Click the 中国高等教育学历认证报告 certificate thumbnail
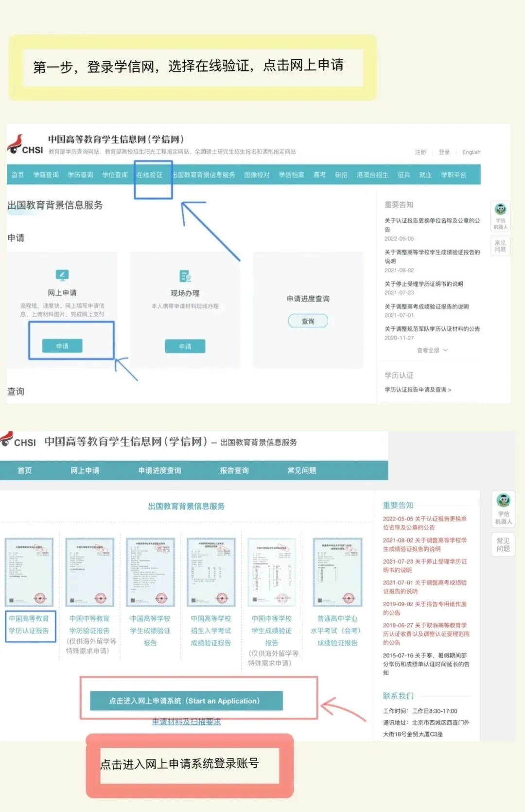The image size is (525, 812). 29,572
